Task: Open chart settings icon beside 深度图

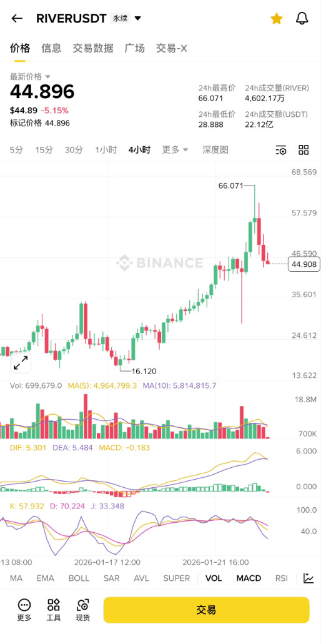Action: point(281,150)
